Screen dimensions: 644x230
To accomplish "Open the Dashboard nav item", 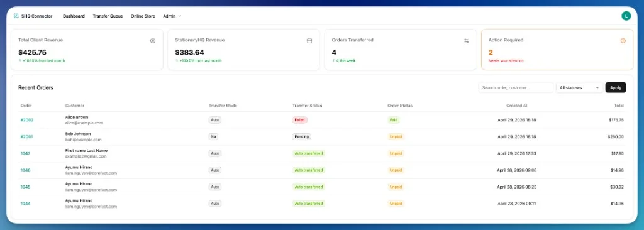I will click(x=74, y=16).
